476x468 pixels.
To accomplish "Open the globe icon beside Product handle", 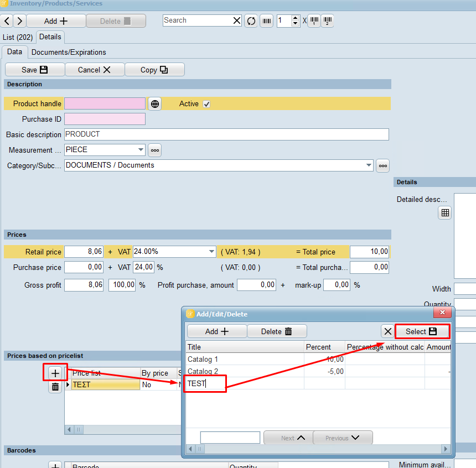I will click(155, 104).
